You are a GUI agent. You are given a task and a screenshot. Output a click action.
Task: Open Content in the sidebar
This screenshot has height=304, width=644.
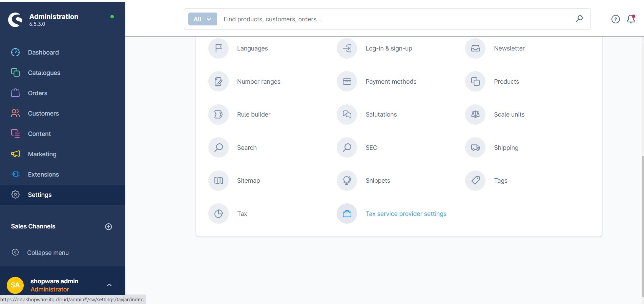63,134
